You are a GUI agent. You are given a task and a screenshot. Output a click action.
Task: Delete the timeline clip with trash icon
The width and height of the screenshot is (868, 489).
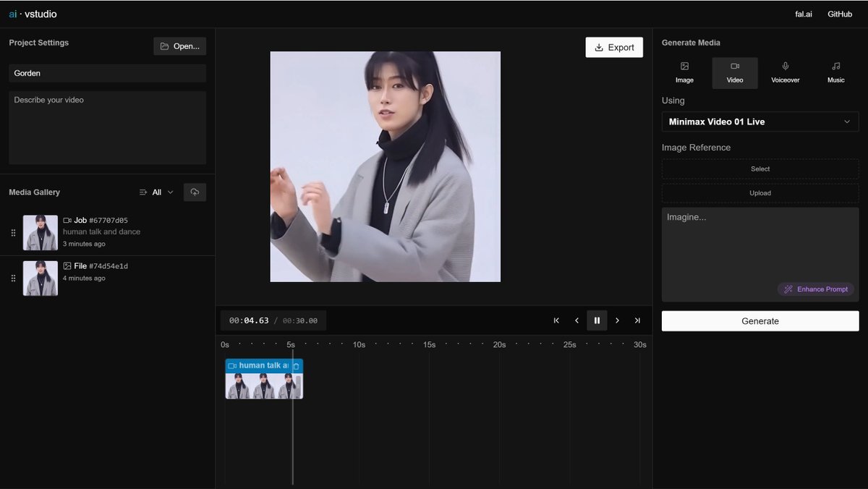click(x=296, y=366)
